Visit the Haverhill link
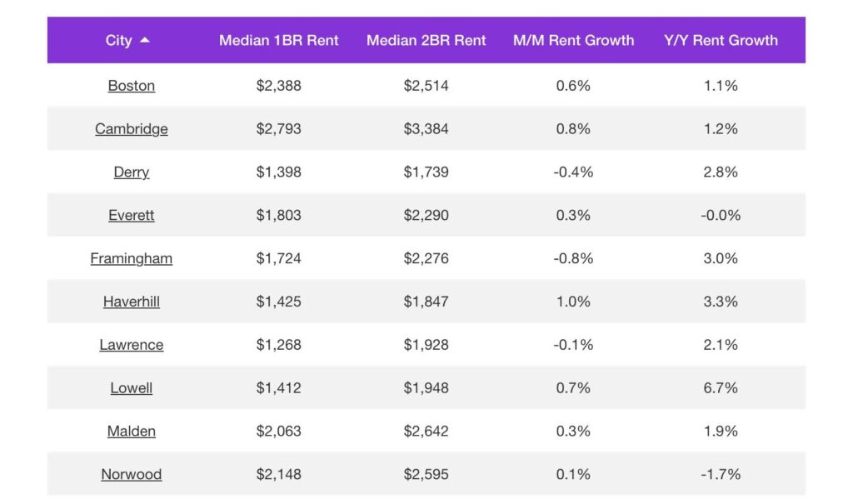853x504 pixels. point(132,302)
